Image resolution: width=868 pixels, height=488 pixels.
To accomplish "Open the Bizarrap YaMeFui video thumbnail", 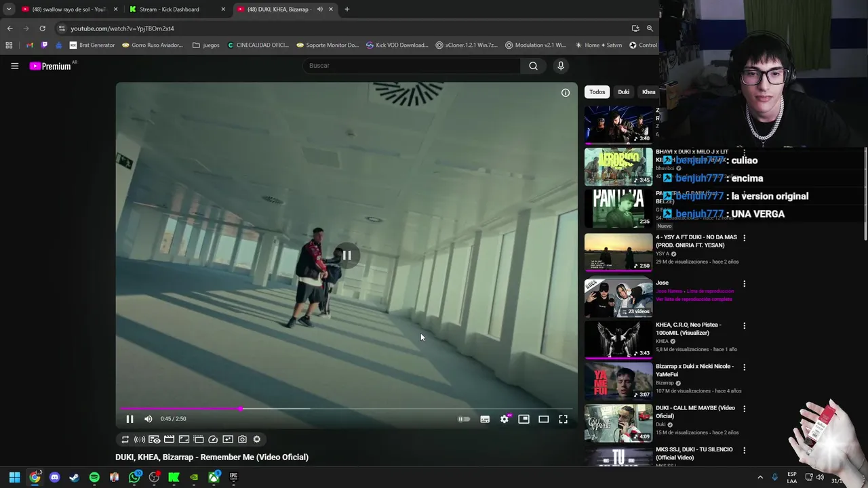I will coord(618,381).
